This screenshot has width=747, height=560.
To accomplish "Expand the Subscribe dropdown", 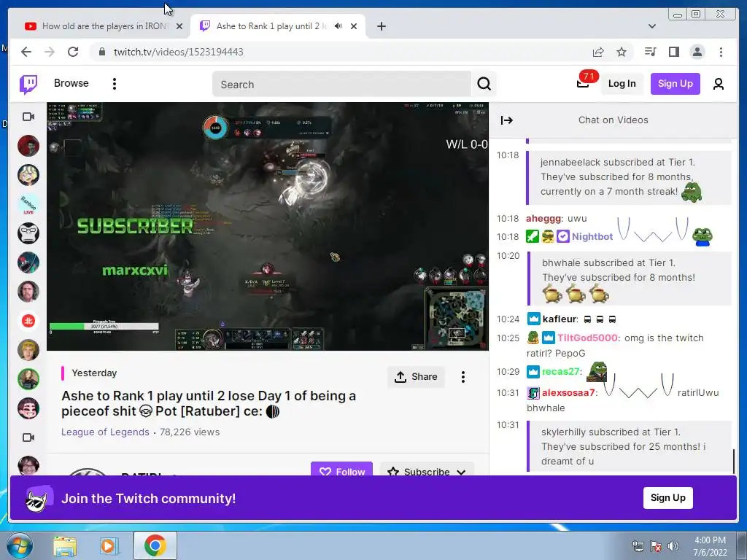I will pyautogui.click(x=427, y=469).
